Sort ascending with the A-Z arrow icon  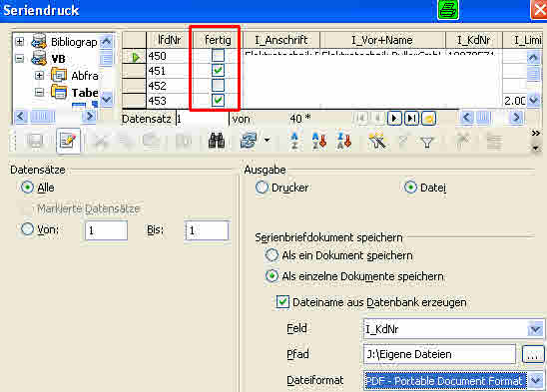(319, 141)
